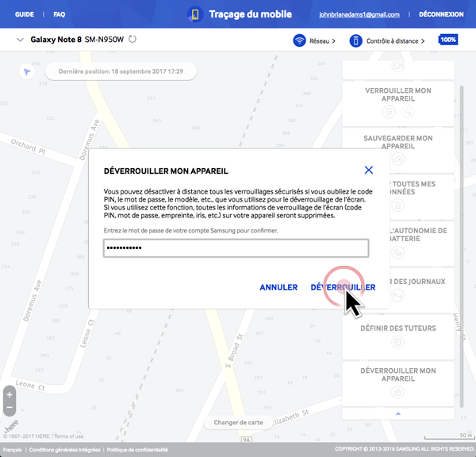Click the account email address link
The height and width of the screenshot is (457, 476).
click(x=359, y=14)
